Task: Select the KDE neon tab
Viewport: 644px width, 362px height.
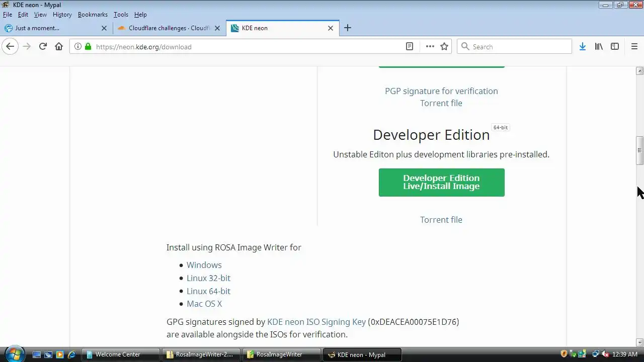Action: click(283, 28)
